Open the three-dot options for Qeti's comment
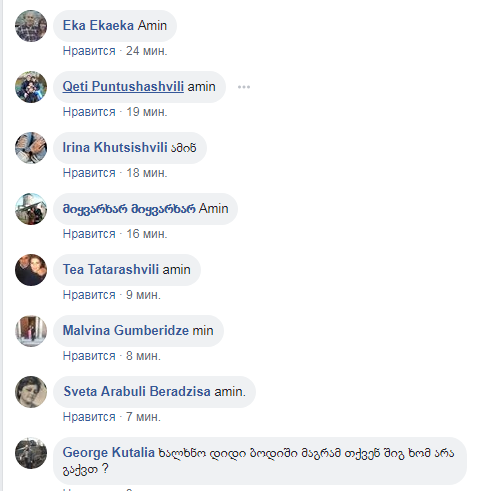480x491 pixels. click(x=244, y=87)
